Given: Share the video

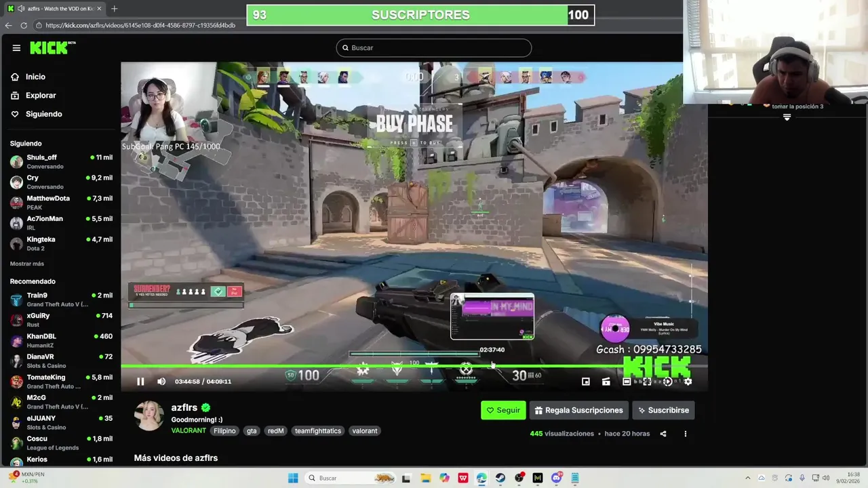Looking at the screenshot, I should (663, 434).
